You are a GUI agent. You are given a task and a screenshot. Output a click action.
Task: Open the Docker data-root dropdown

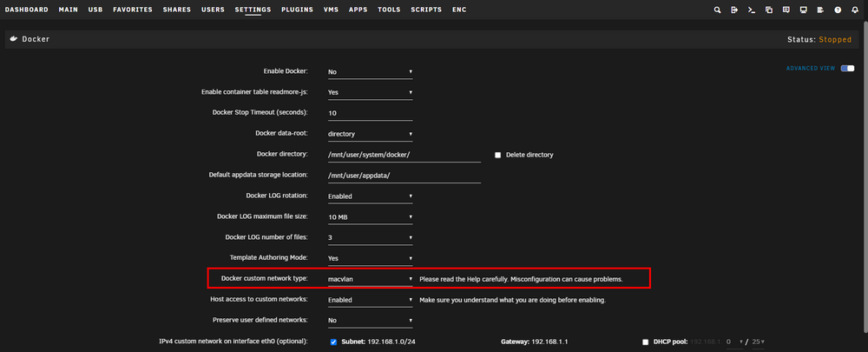[x=370, y=134]
